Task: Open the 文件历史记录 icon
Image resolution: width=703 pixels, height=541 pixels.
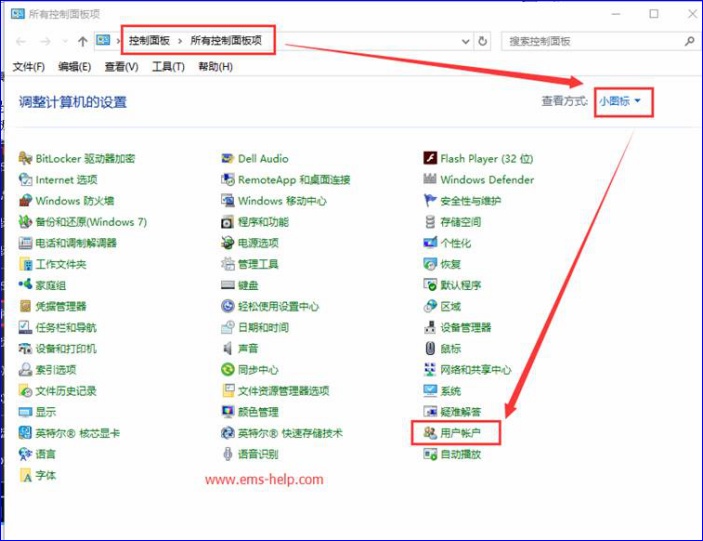Action: 25,391
